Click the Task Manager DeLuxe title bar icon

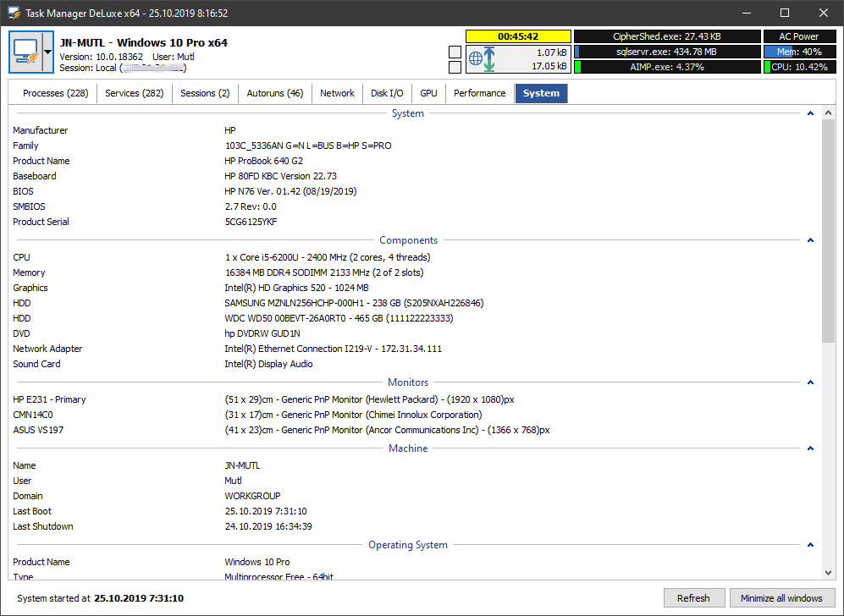14,13
